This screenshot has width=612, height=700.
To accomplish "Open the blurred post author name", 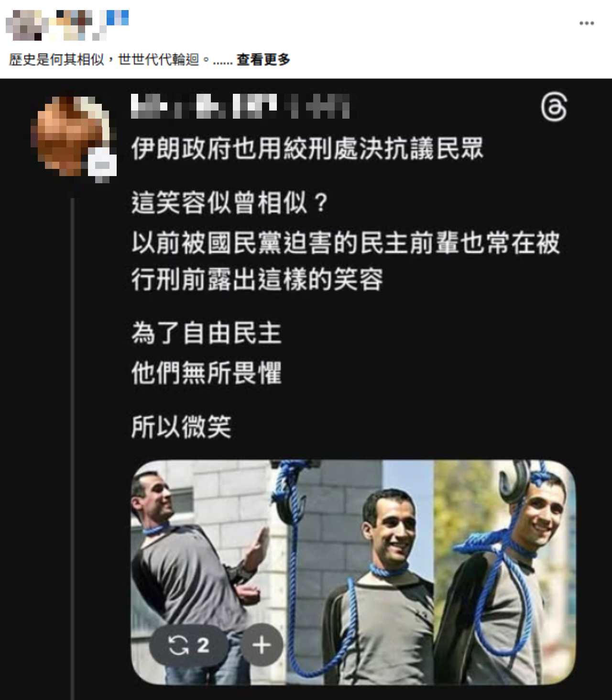I will [67, 23].
